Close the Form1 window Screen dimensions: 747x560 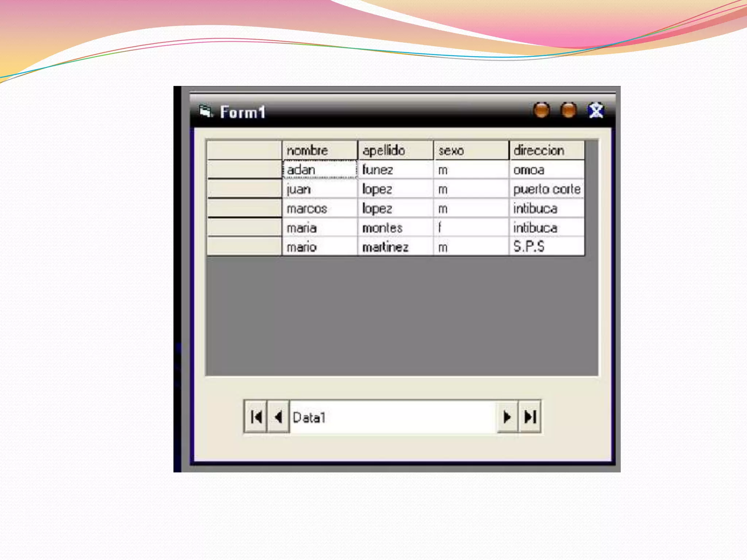click(x=596, y=110)
